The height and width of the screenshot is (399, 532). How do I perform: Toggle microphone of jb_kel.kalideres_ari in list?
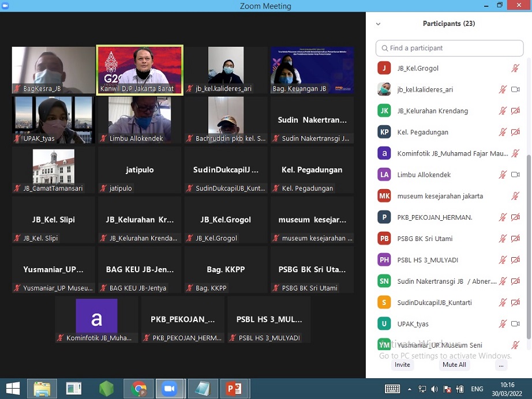tap(503, 89)
